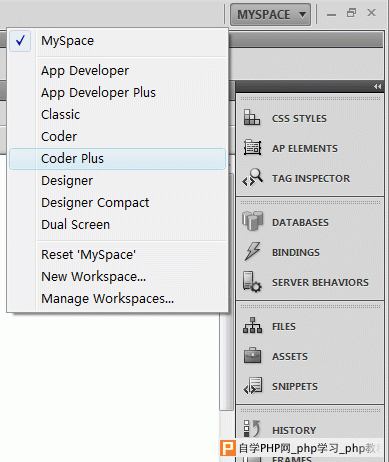
Task: Switch to the Designer workspace
Action: coord(117,181)
